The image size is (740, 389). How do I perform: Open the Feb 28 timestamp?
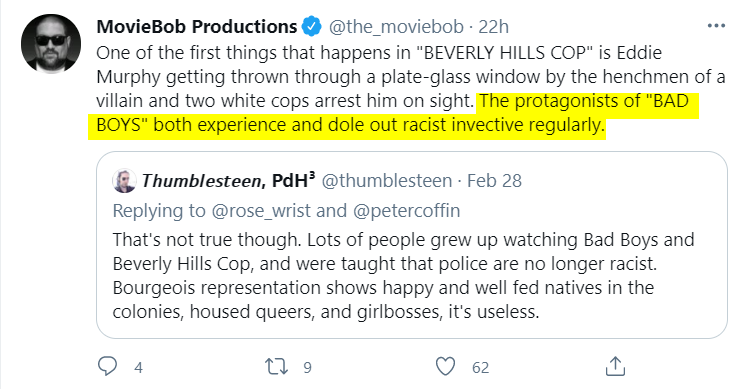(x=494, y=181)
